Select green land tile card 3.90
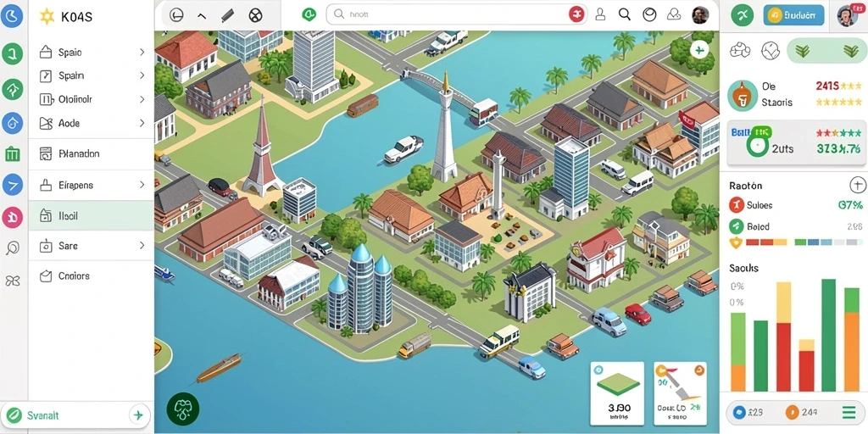Screen dimensions: 868x434 point(617,392)
